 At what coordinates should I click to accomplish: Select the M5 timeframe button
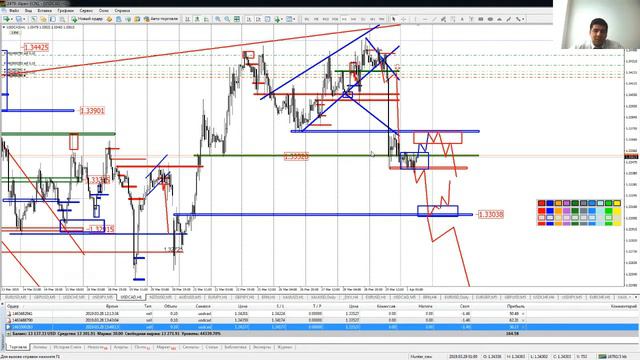[x=316, y=19]
